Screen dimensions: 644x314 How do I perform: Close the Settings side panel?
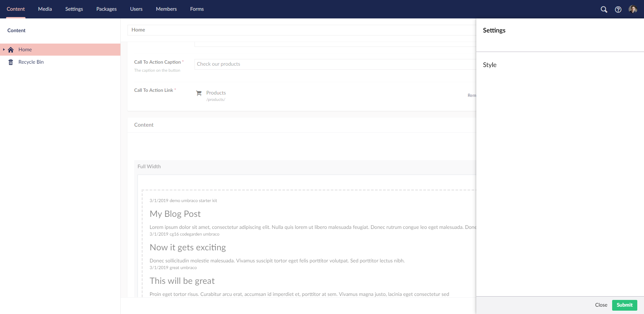pyautogui.click(x=601, y=305)
